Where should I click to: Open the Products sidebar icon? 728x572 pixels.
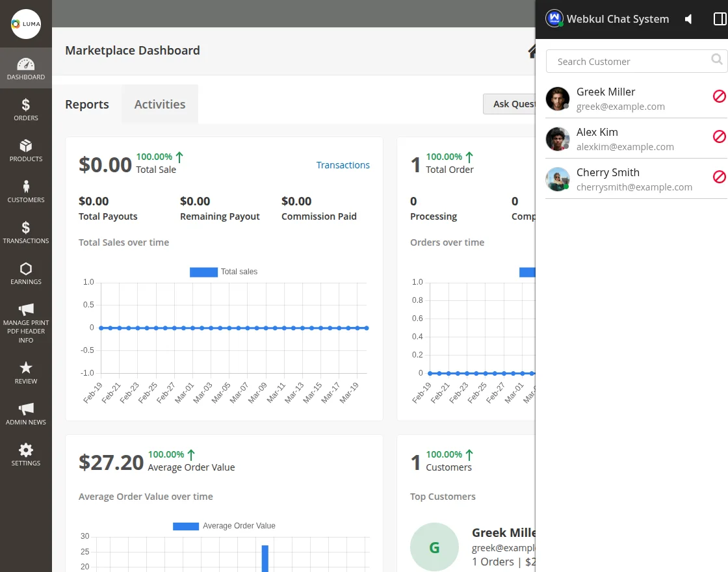(x=26, y=150)
